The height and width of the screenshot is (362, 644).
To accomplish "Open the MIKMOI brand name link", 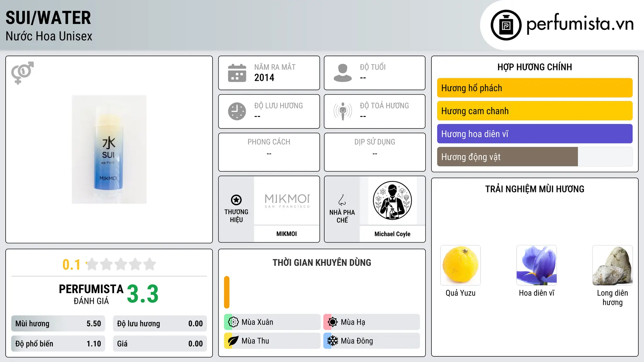I will tap(286, 234).
